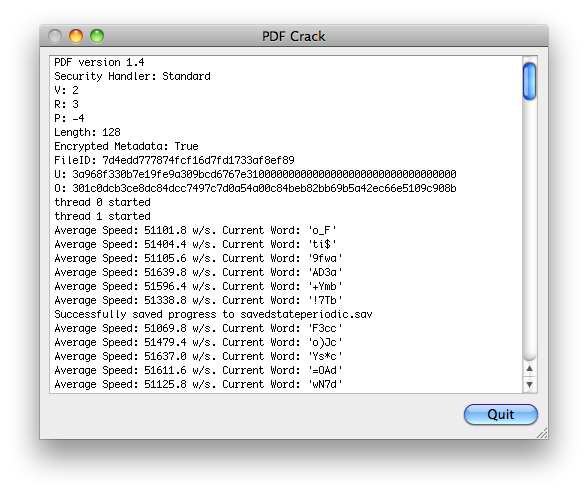Click the scroll down arrow
Viewport: 588px width, 494px height.
[530, 384]
